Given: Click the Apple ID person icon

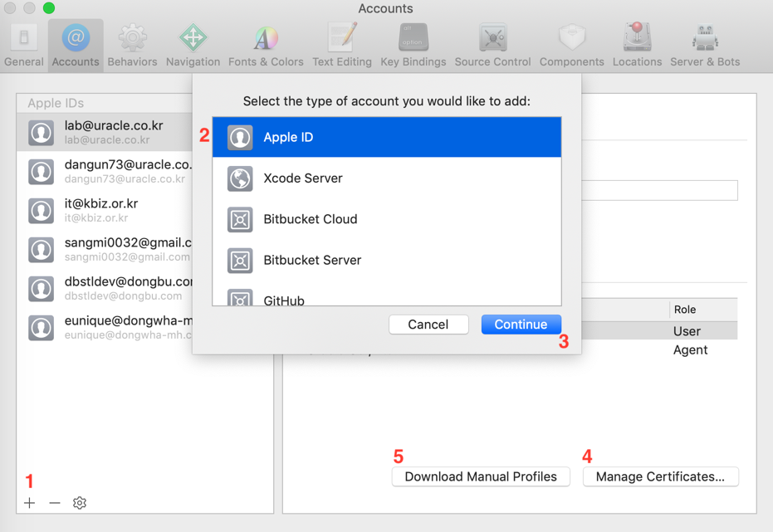Looking at the screenshot, I should pyautogui.click(x=240, y=138).
